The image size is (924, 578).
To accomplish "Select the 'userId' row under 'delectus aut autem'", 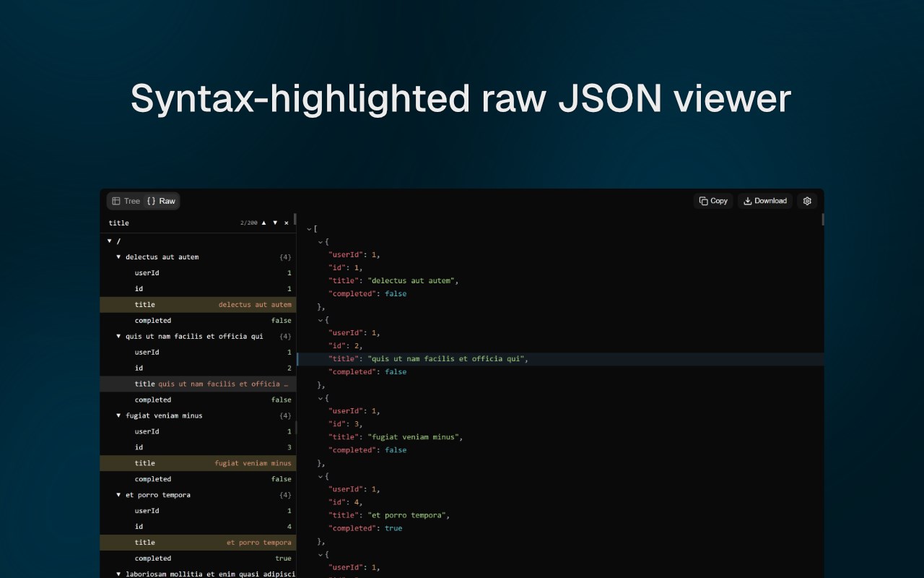I will (x=198, y=272).
